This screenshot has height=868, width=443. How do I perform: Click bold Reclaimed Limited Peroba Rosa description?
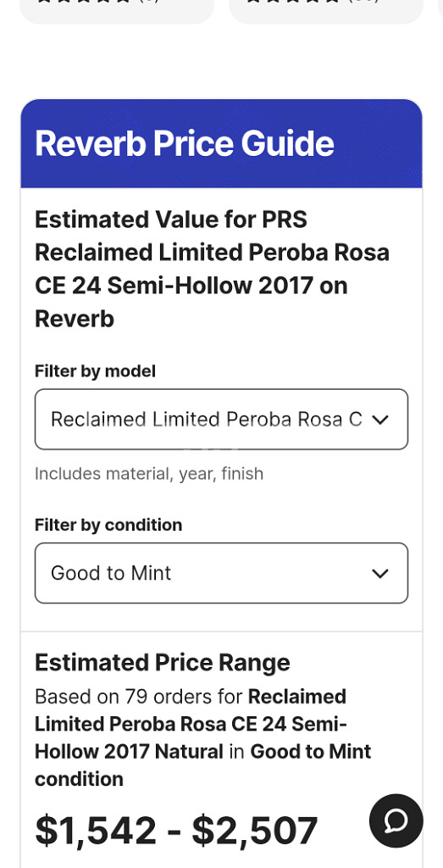[x=191, y=724]
